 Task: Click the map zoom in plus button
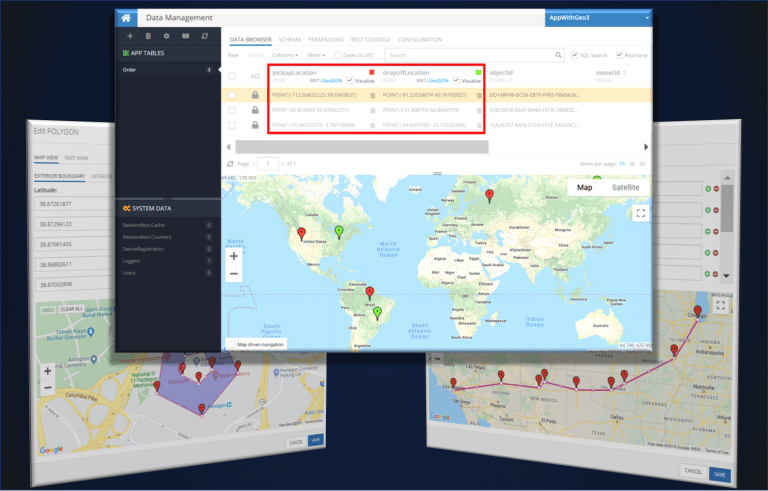234,256
